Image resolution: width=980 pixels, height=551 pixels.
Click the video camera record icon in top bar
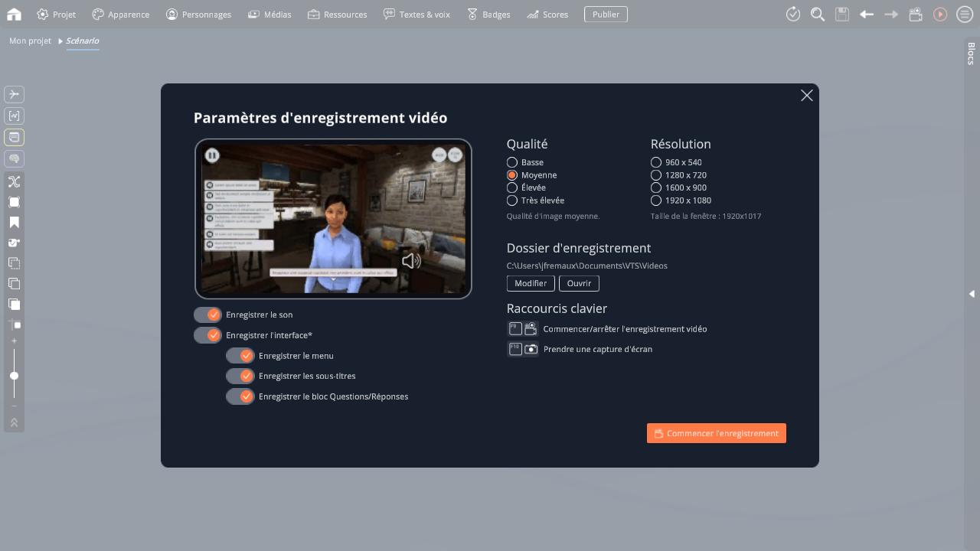916,14
